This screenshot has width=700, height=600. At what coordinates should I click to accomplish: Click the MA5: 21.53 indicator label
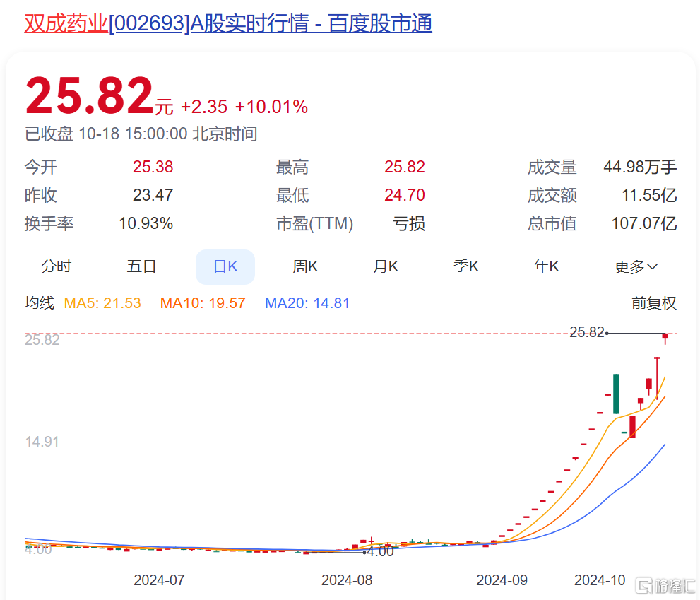[x=102, y=303]
